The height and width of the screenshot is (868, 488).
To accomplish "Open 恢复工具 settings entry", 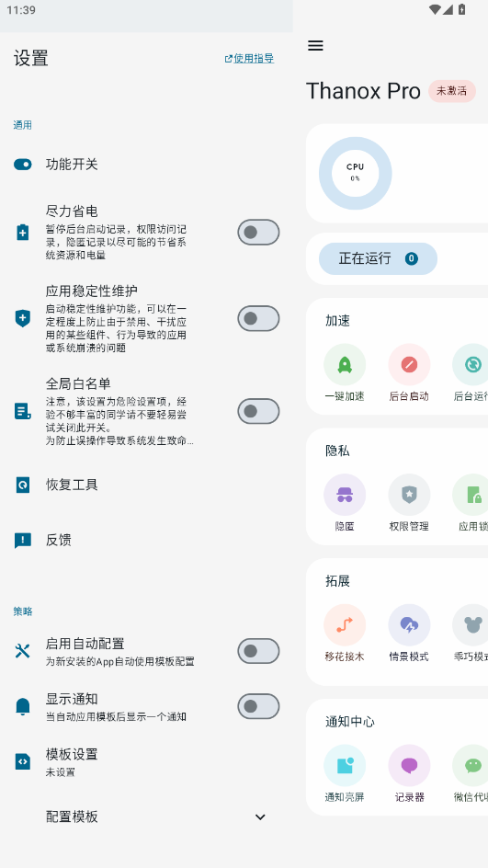I will pos(147,485).
